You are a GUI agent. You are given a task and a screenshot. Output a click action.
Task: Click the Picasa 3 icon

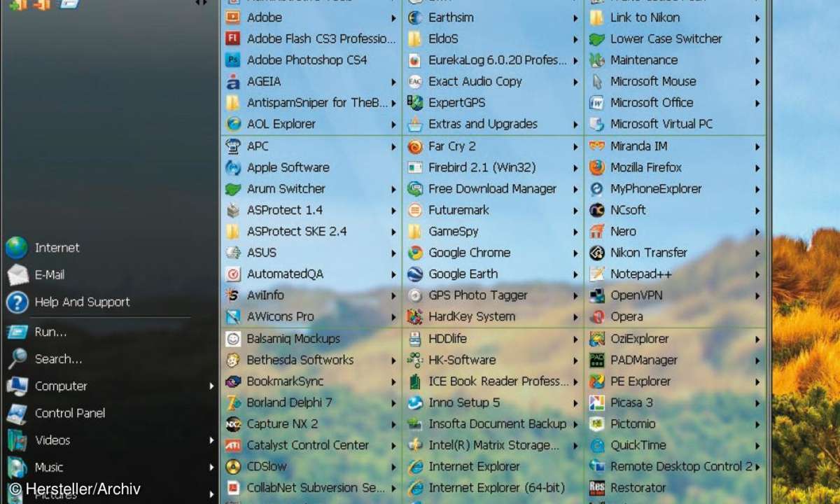pos(596,402)
